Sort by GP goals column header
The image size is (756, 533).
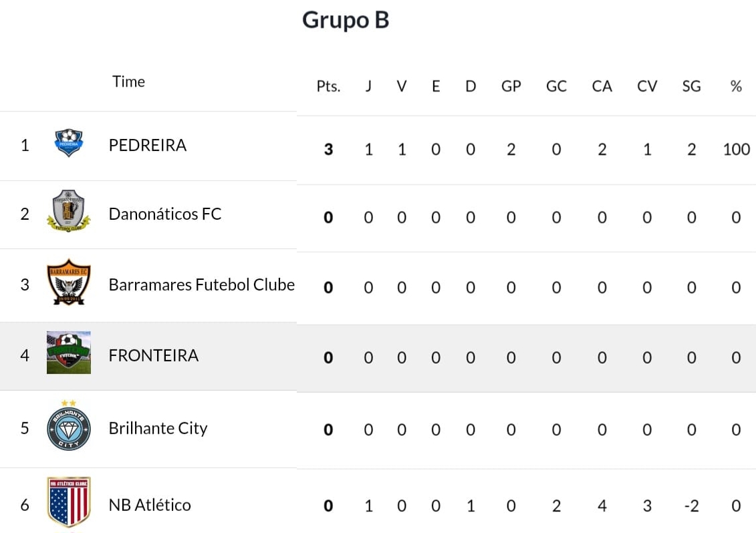[x=511, y=86]
